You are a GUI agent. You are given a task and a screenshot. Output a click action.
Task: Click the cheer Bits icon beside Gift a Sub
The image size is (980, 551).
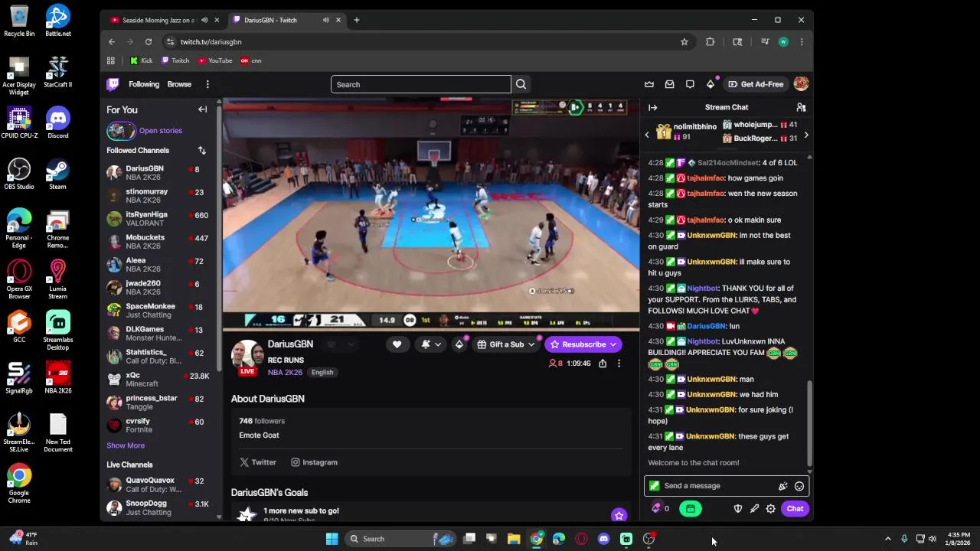[x=459, y=344]
